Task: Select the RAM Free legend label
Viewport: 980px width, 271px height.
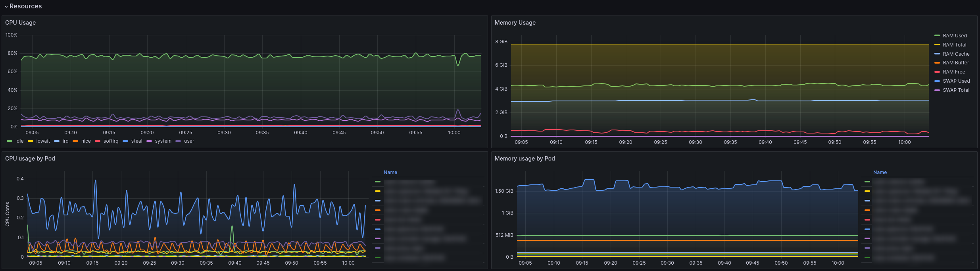Action: point(954,72)
